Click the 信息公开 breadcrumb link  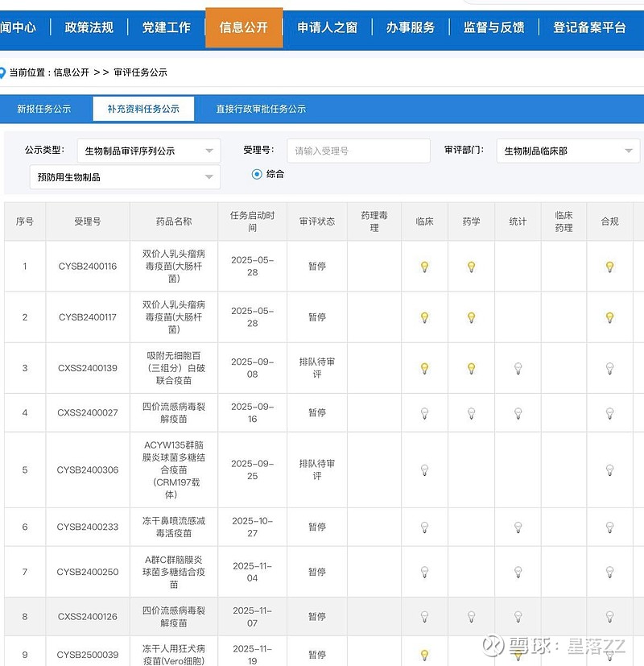coord(71,72)
